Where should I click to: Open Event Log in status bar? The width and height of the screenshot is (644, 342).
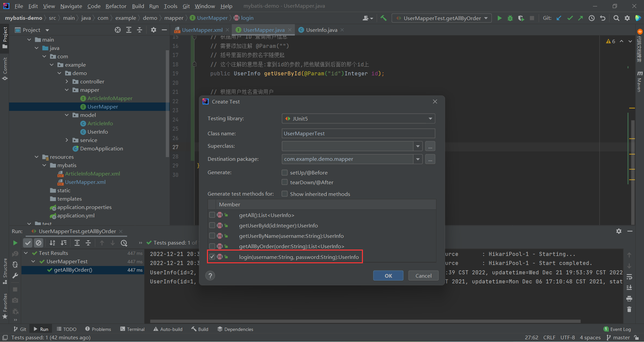click(x=617, y=329)
